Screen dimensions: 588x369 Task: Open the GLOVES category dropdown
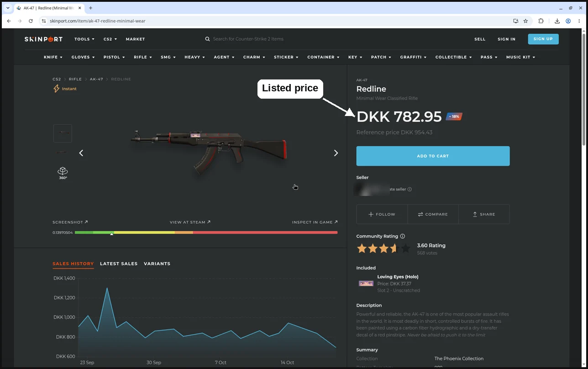click(x=83, y=57)
